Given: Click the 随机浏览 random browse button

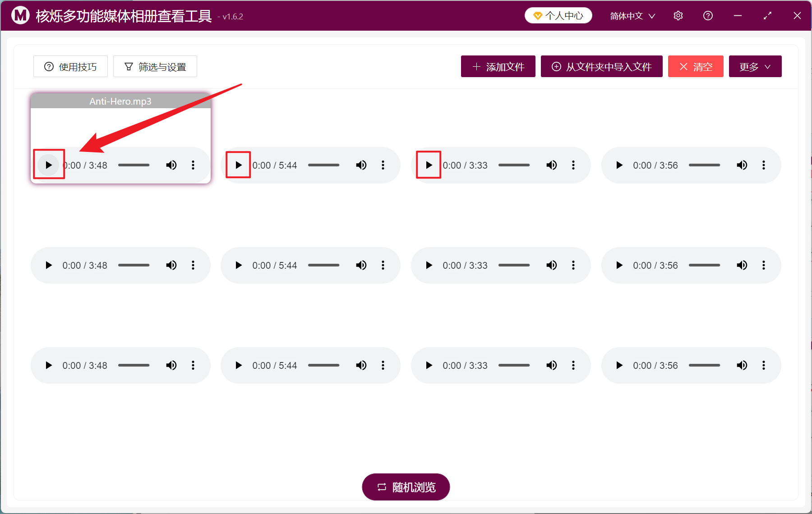Looking at the screenshot, I should tap(405, 487).
